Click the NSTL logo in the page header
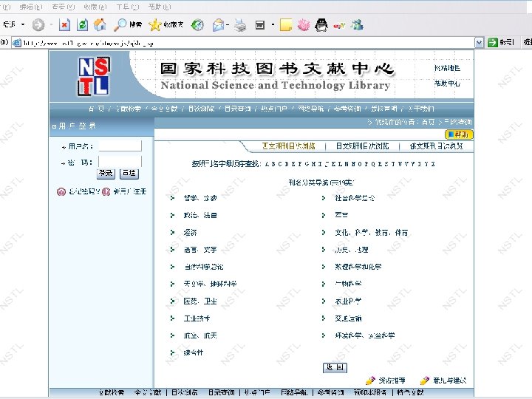532x399 pixels. click(94, 76)
